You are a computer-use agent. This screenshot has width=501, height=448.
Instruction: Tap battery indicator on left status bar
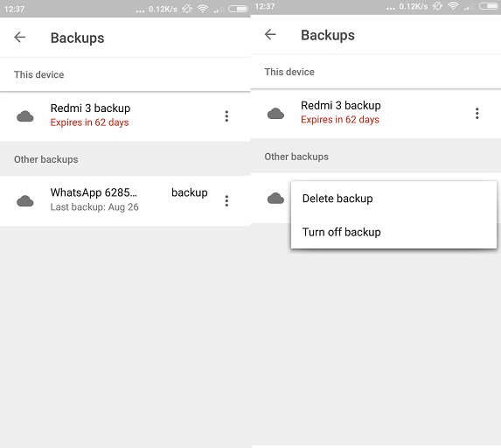(x=238, y=9)
